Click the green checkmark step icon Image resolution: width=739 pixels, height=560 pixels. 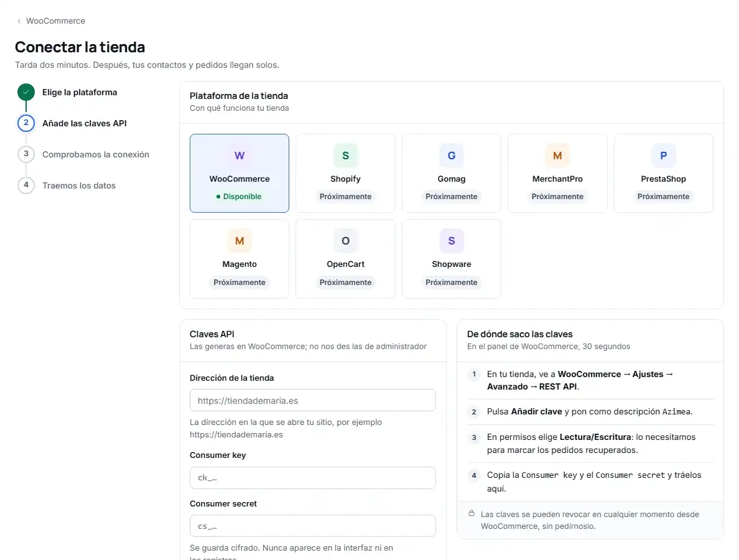(26, 92)
